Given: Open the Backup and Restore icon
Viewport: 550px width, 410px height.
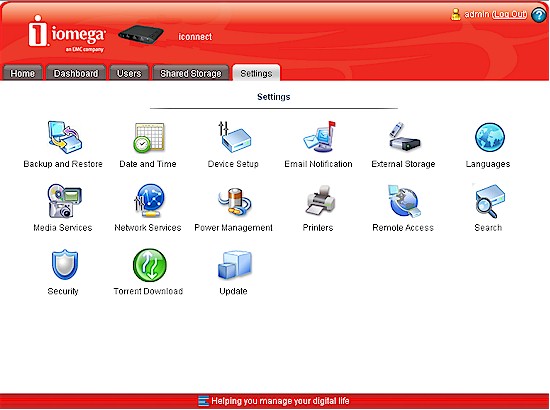Looking at the screenshot, I should pos(65,137).
